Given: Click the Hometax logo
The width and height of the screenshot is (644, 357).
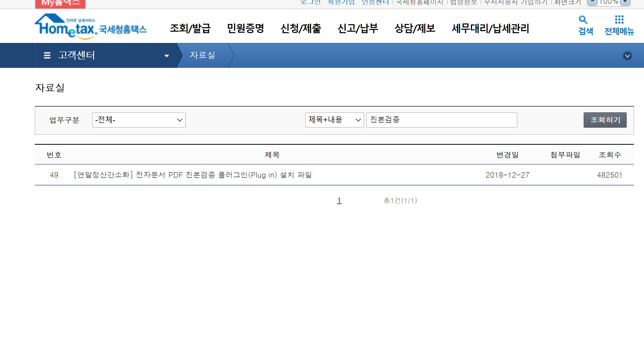Looking at the screenshot, I should (x=90, y=27).
